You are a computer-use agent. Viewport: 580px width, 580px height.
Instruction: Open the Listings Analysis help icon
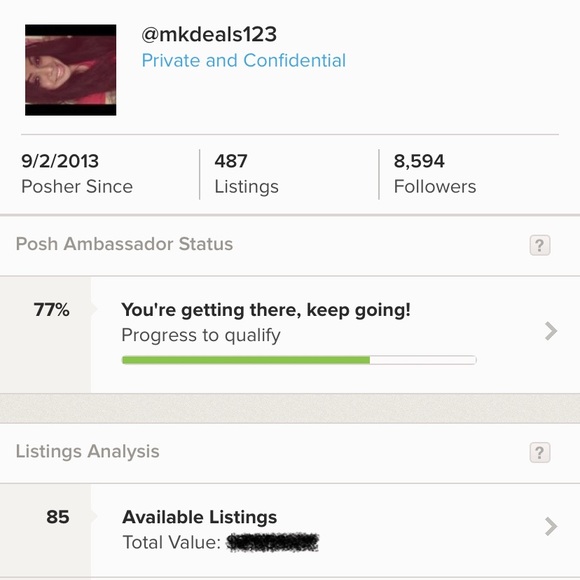[x=540, y=452]
